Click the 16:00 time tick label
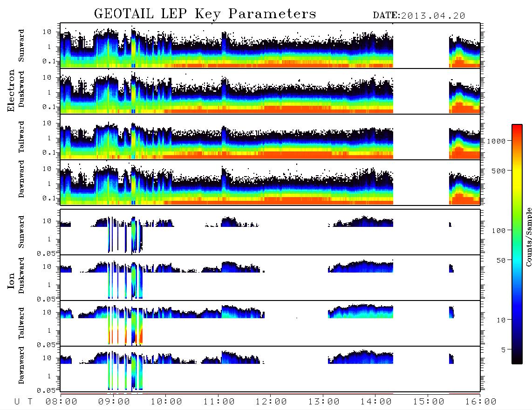Image resolution: width=532 pixels, height=410 pixels. pyautogui.click(x=480, y=402)
